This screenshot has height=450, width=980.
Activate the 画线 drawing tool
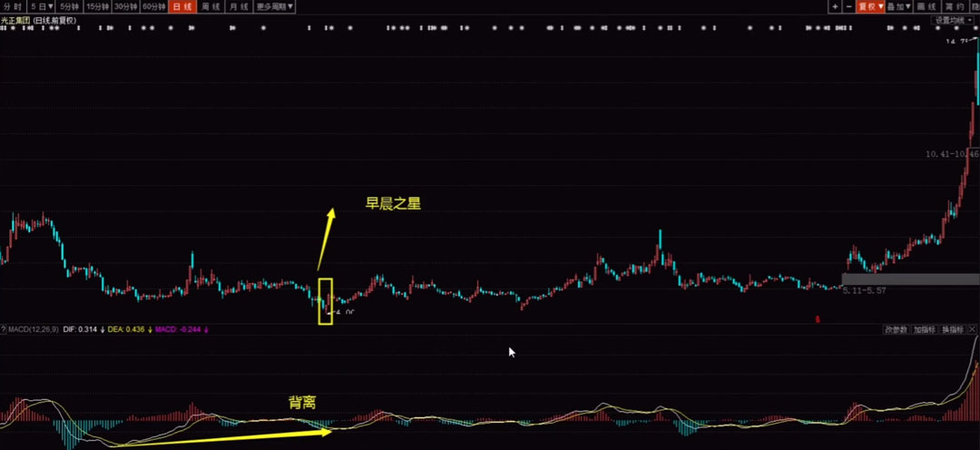[926, 7]
